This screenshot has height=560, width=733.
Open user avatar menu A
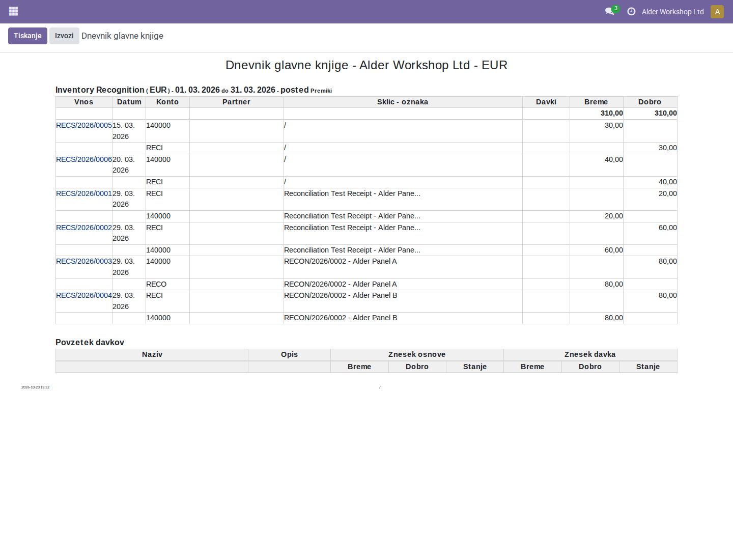(717, 12)
